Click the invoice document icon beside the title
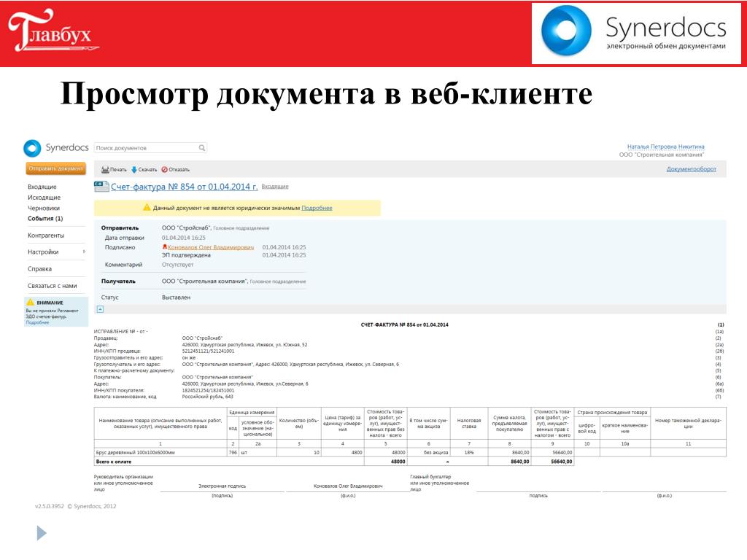 tap(101, 187)
